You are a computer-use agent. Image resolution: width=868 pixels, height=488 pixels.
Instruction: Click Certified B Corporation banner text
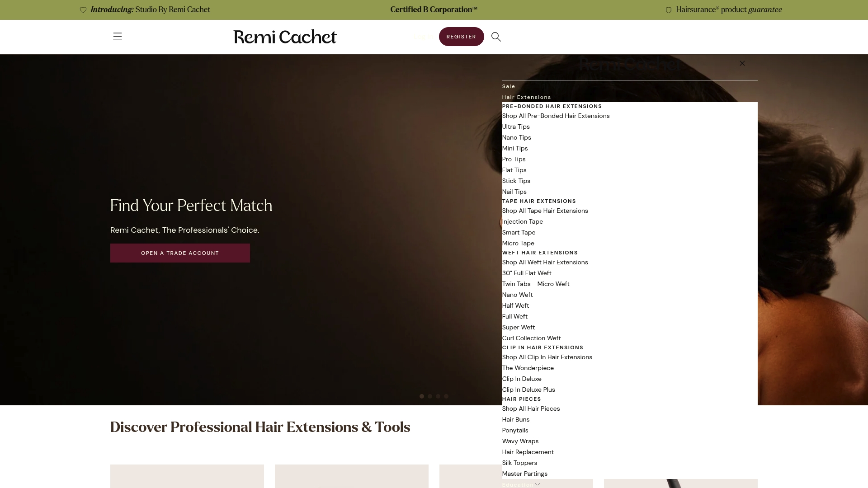coord(434,9)
